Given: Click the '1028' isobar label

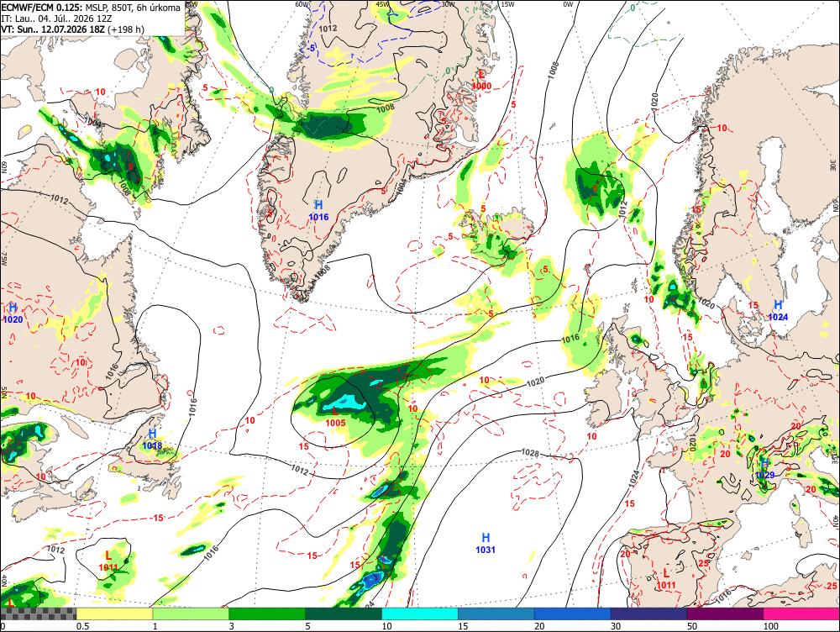Looking at the screenshot, I should [530, 454].
